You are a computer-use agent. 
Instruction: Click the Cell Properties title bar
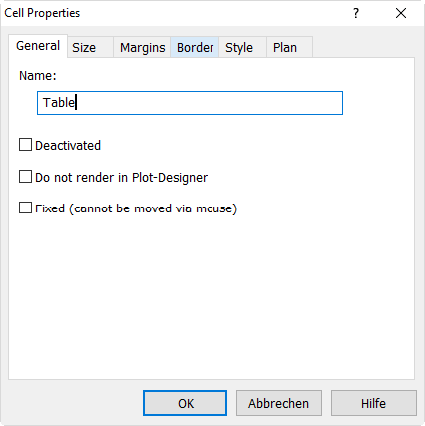point(173,13)
